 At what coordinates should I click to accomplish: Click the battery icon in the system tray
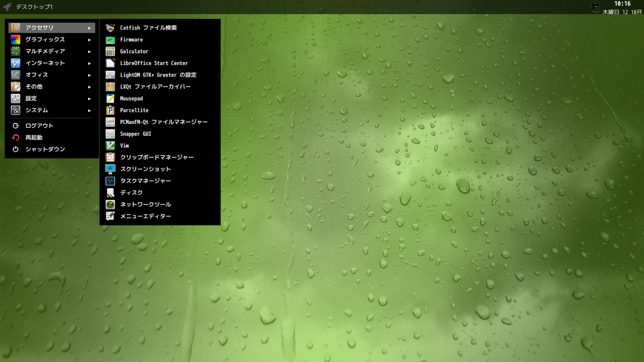tap(595, 7)
